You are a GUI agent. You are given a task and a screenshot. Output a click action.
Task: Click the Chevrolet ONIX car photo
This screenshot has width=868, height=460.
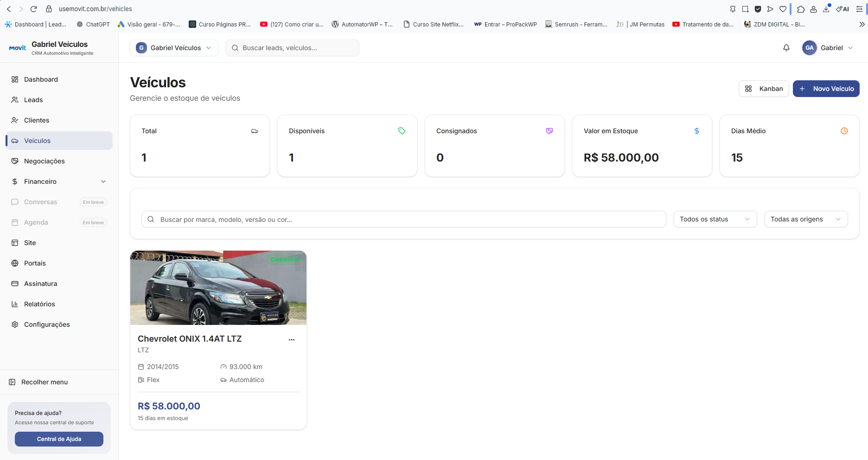pos(218,288)
